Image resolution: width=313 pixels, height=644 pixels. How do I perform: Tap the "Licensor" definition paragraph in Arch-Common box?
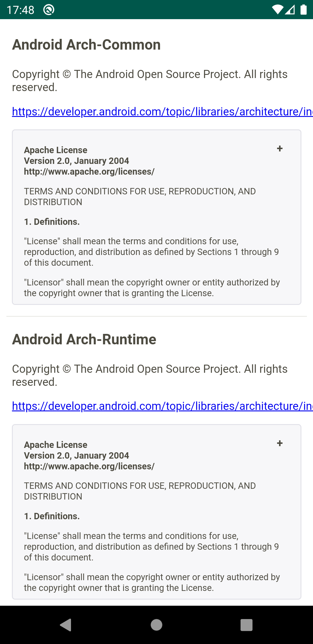point(152,288)
